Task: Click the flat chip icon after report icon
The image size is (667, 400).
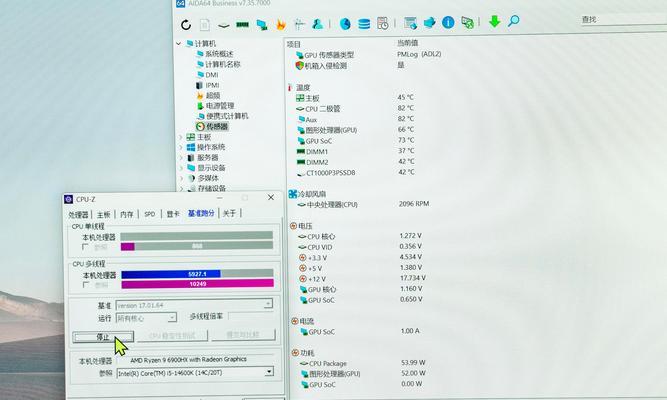Action: [224, 26]
